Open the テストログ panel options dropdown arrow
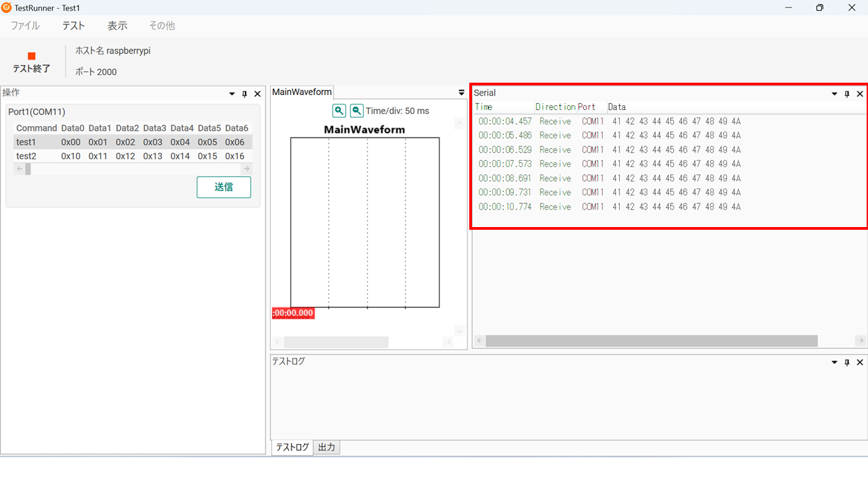Image resolution: width=868 pixels, height=488 pixels. tap(834, 363)
